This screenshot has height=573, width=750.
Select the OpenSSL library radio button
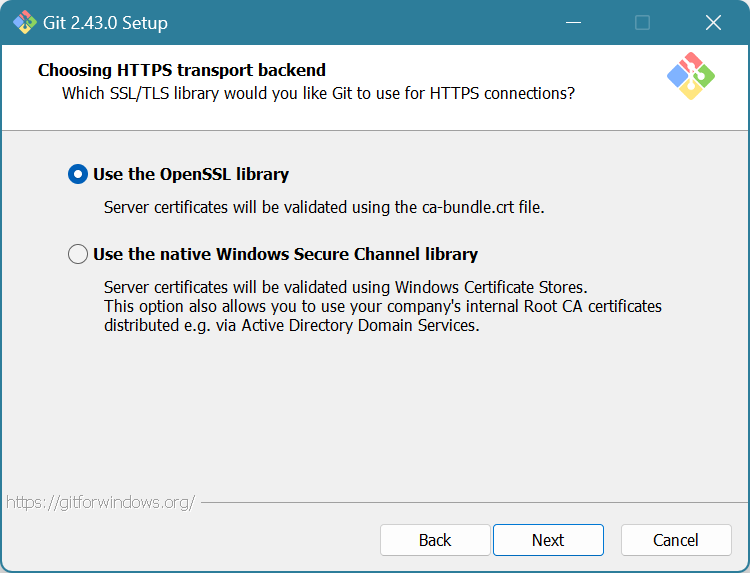[78, 174]
